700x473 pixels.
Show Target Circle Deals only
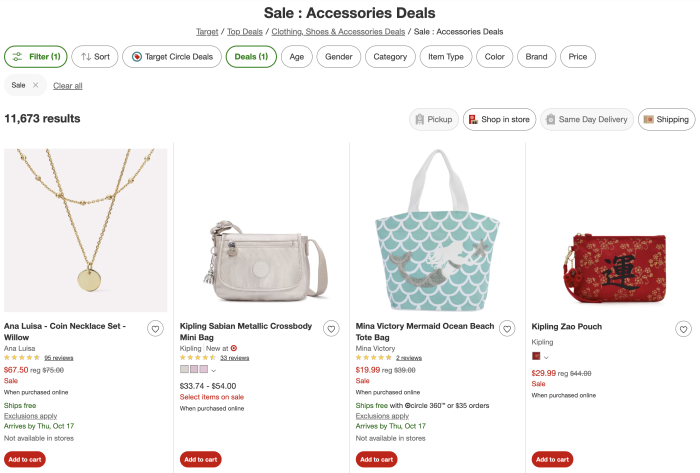pyautogui.click(x=172, y=57)
